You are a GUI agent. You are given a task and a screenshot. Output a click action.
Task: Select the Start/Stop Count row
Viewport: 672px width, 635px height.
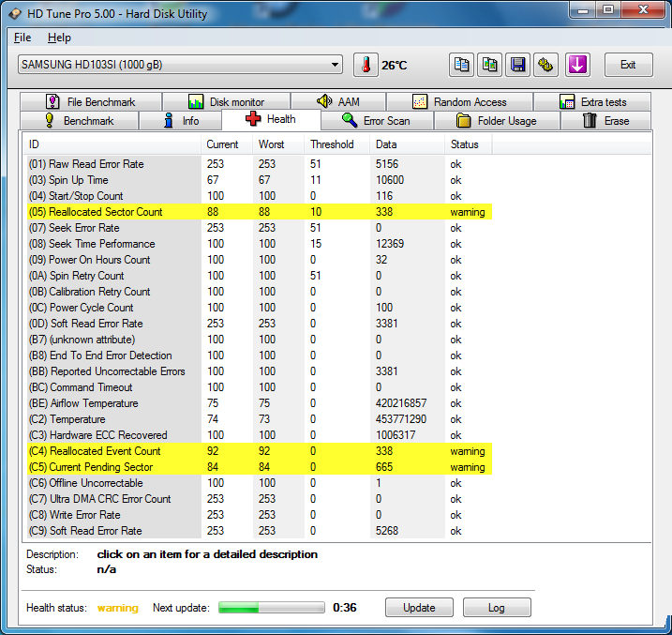[260, 196]
